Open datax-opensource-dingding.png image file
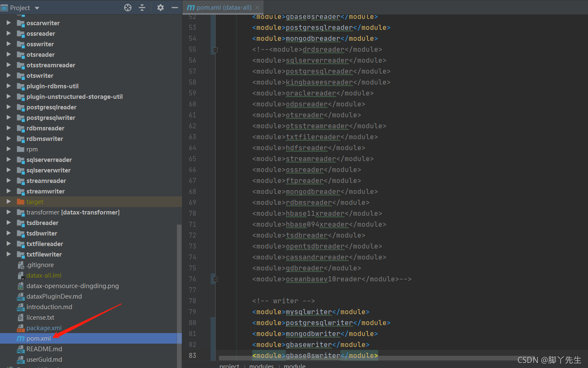 tap(73, 286)
